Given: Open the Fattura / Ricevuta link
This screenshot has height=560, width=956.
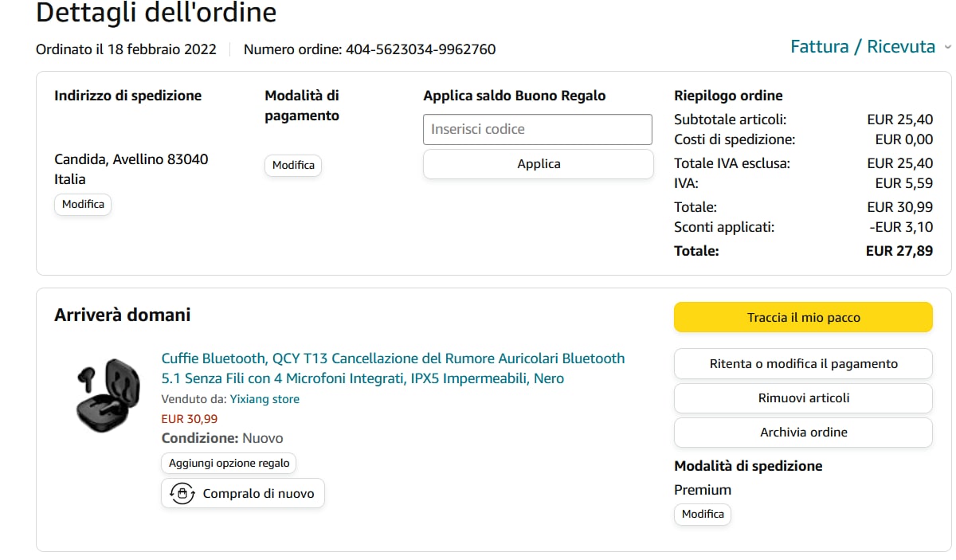Looking at the screenshot, I should [862, 47].
